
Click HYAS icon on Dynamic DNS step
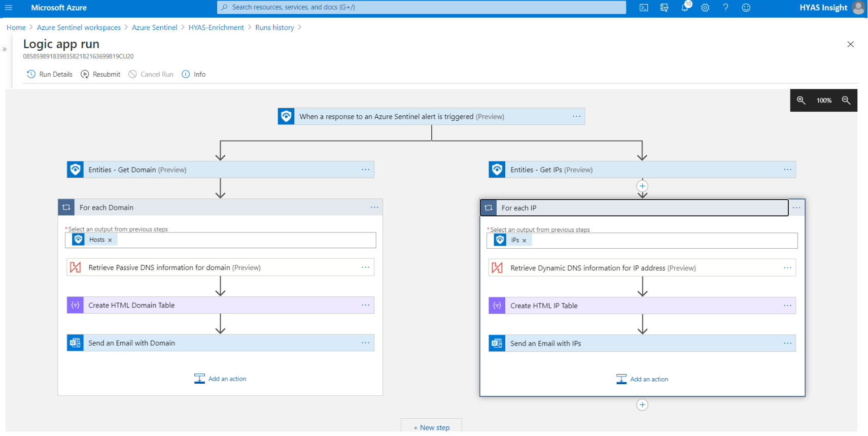pos(497,268)
